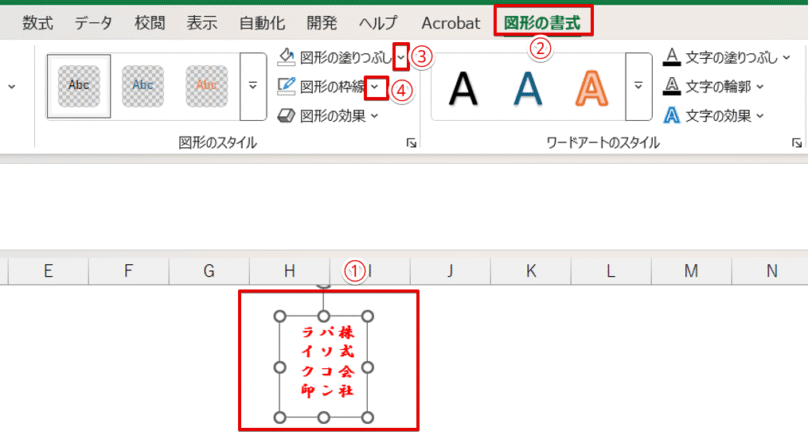812x439 pixels.
Task: Open the 文字の塗りつぶし dropdown arrow
Action: tap(786, 57)
